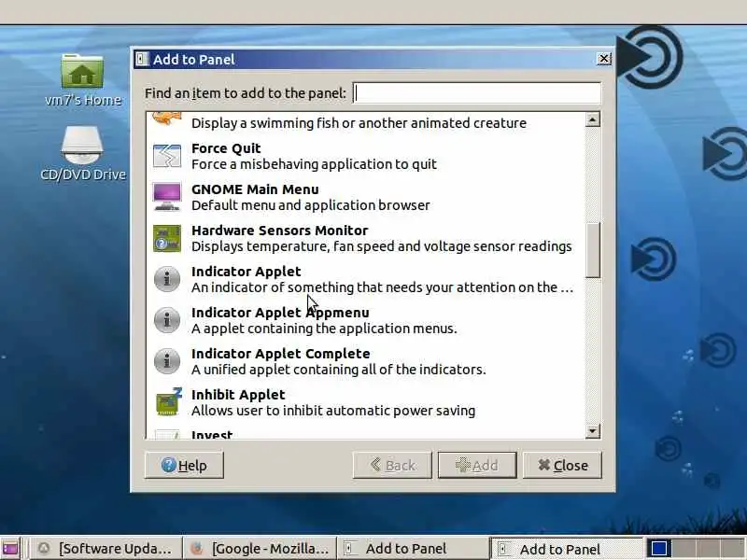
Task: Select the Inhibit Applet icon
Action: pyautogui.click(x=169, y=402)
